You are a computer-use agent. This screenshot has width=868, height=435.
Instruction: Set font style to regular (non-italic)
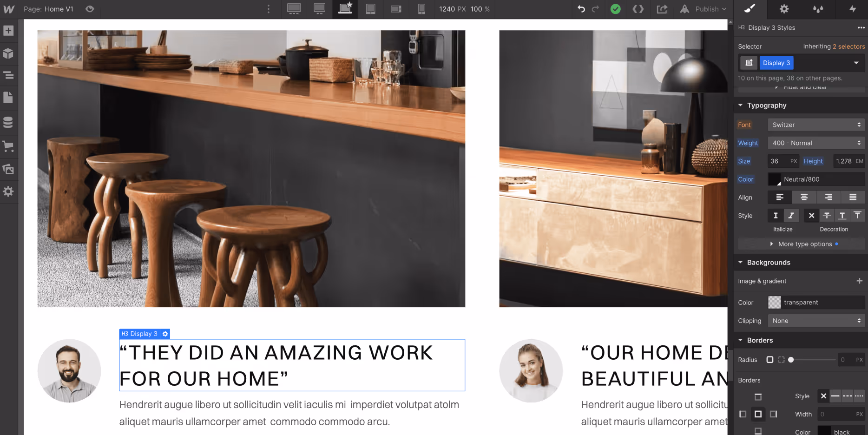pos(776,216)
